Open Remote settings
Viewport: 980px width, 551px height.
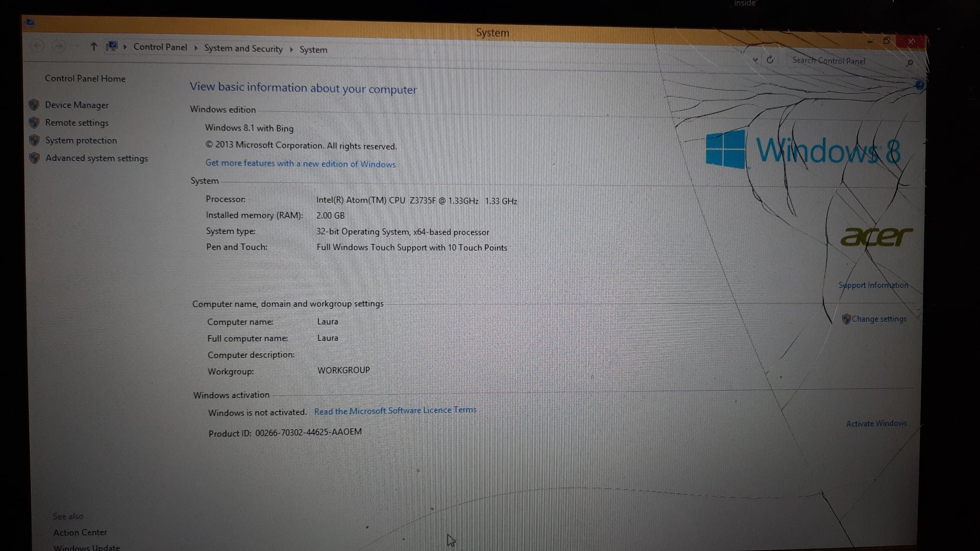(77, 122)
